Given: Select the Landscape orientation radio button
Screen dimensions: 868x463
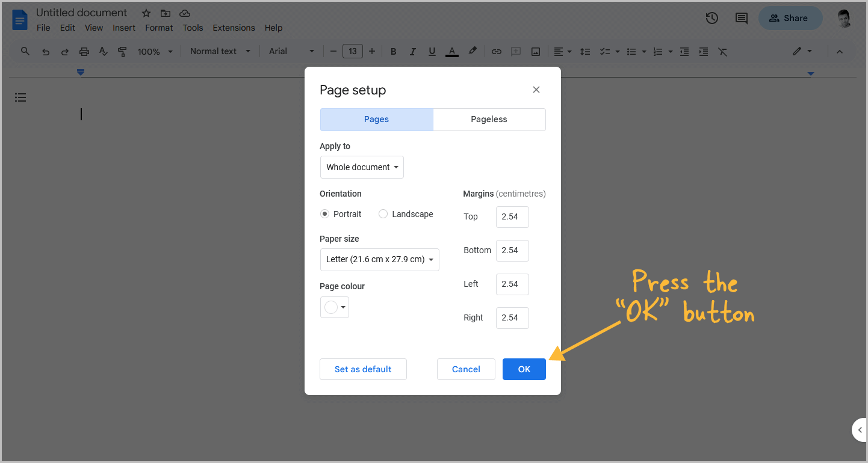Looking at the screenshot, I should pos(383,213).
